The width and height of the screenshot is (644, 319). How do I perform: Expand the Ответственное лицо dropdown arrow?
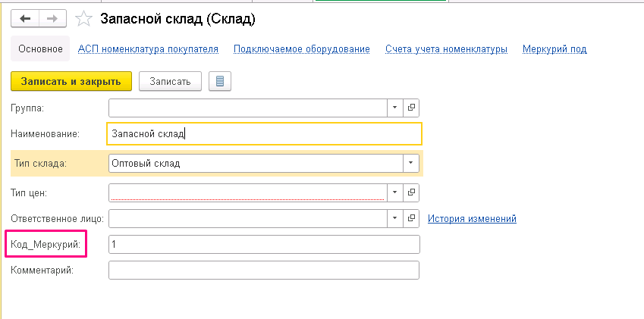coord(394,218)
